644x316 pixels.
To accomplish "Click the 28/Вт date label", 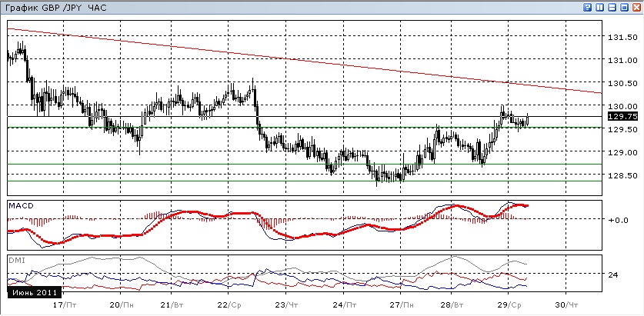I will point(452,305).
